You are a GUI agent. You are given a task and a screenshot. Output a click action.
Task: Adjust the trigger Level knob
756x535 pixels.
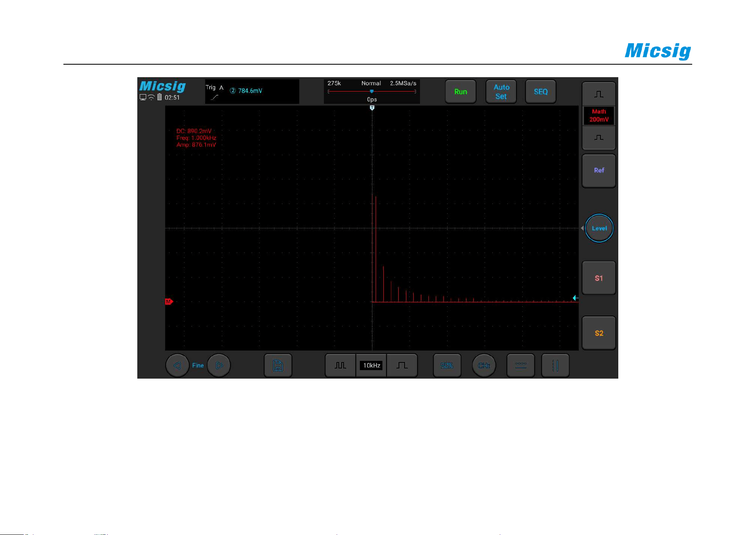point(599,228)
